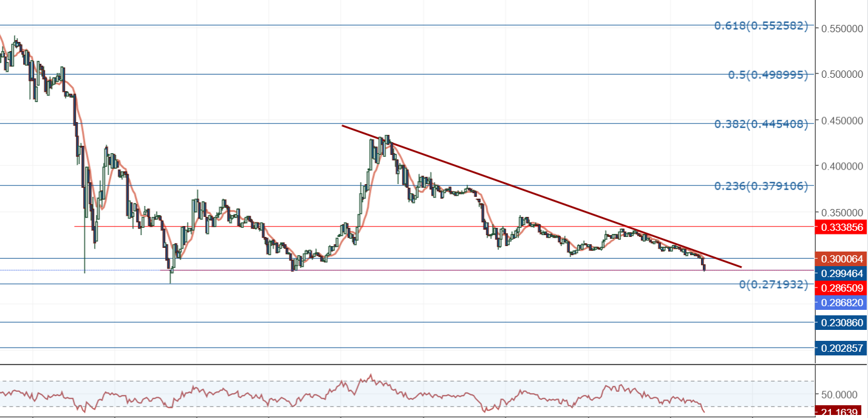Image resolution: width=868 pixels, height=418 pixels.
Task: Select the 50.0000 RSI axis label
Action: tap(841, 394)
